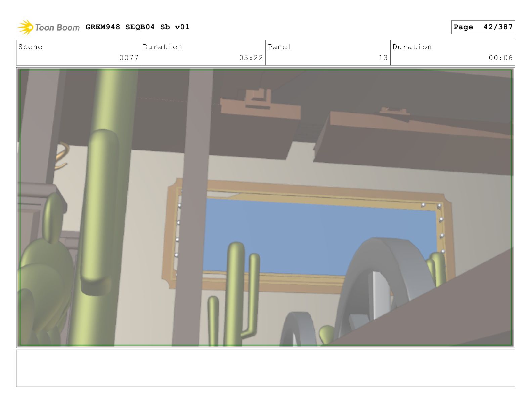Click panel number 13
Image resolution: width=532 pixels, height=411 pixels.
[383, 58]
